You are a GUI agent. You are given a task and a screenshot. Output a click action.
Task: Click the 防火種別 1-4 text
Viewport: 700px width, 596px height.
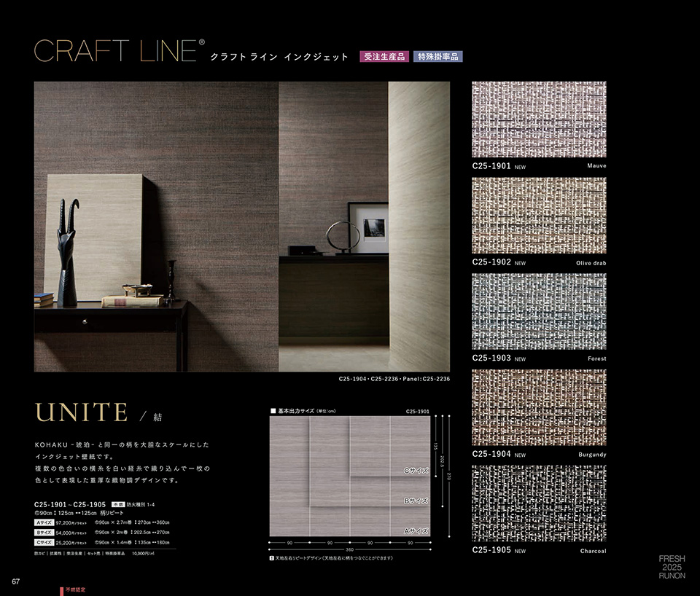[141, 504]
